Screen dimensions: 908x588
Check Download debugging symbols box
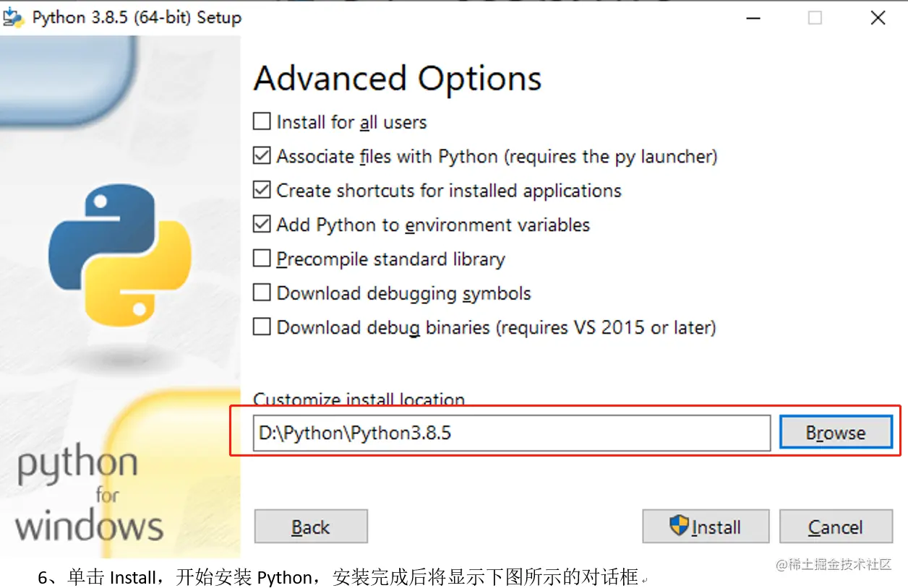coord(262,293)
